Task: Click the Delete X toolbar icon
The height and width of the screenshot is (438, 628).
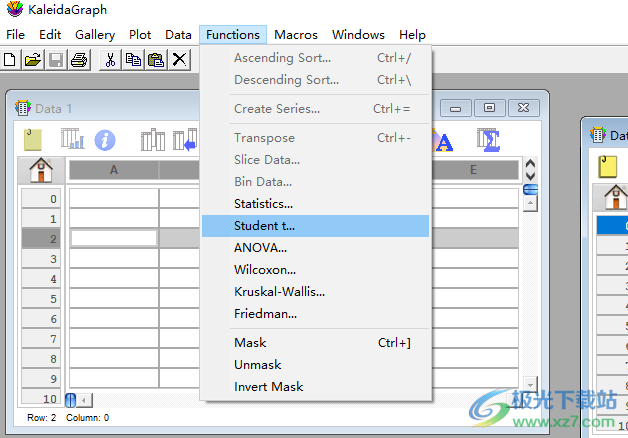Action: pos(179,60)
